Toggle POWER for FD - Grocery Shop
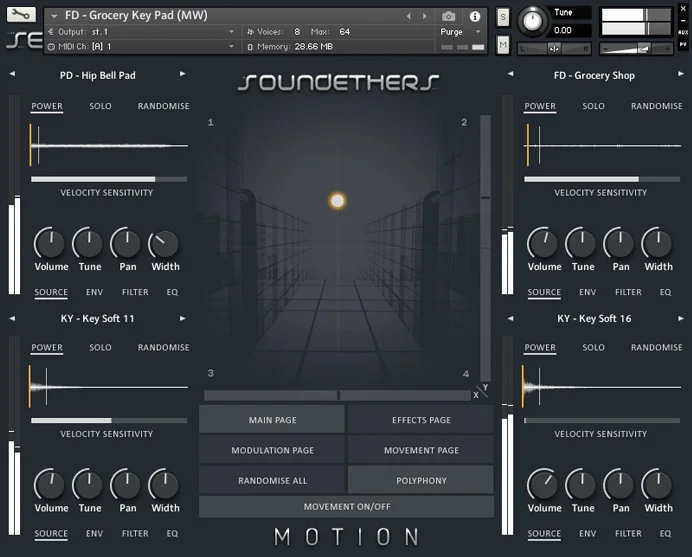 540,106
